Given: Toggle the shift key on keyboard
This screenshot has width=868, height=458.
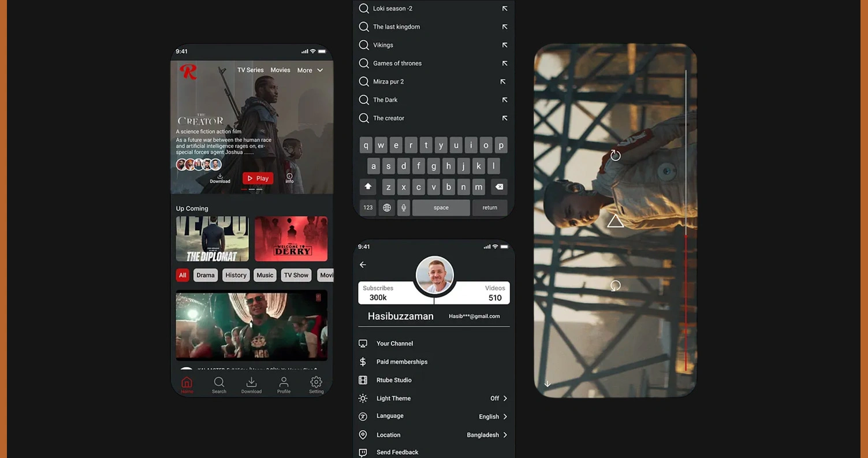Looking at the screenshot, I should coord(368,187).
